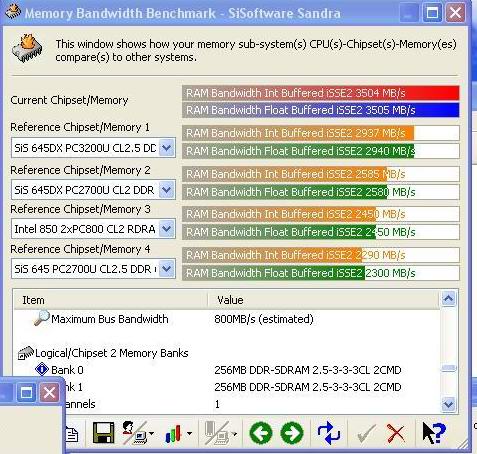The height and width of the screenshot is (454, 477).
Task: Click the chip icon beside Logical/Chipset 2 Memory Banks
Action: (x=26, y=353)
